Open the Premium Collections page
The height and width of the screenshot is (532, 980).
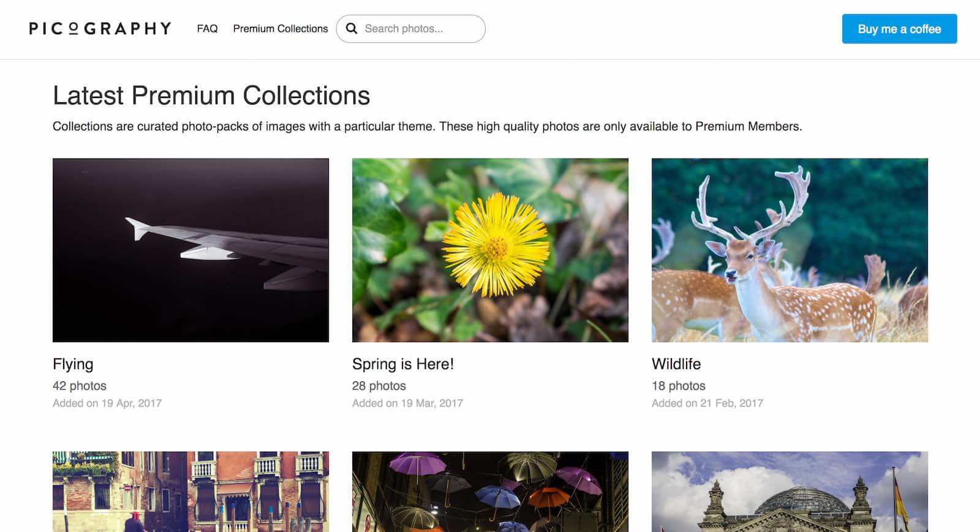281,28
